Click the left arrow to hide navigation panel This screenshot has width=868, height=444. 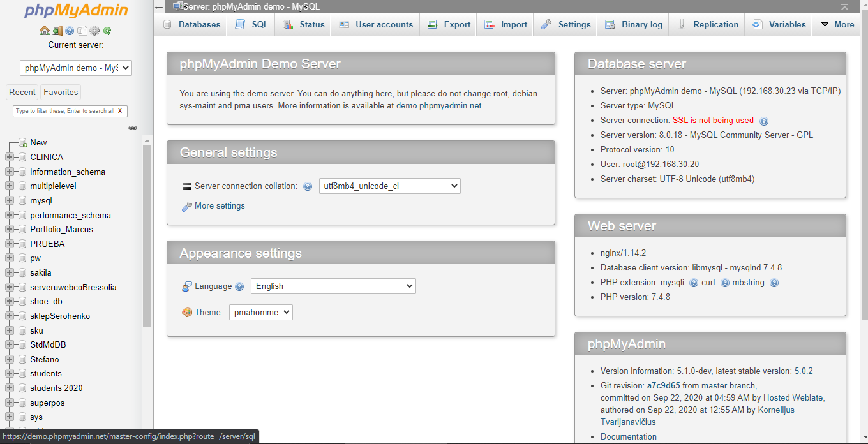(x=160, y=6)
